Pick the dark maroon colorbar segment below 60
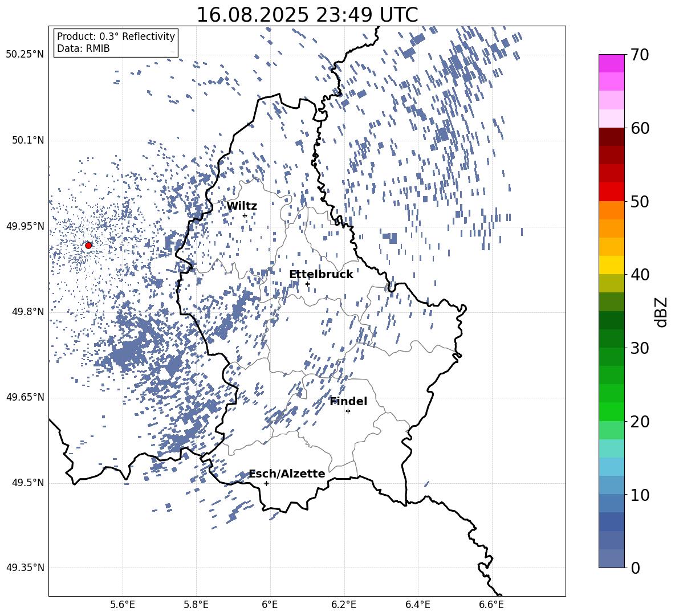The height and width of the screenshot is (616, 675). tap(611, 137)
